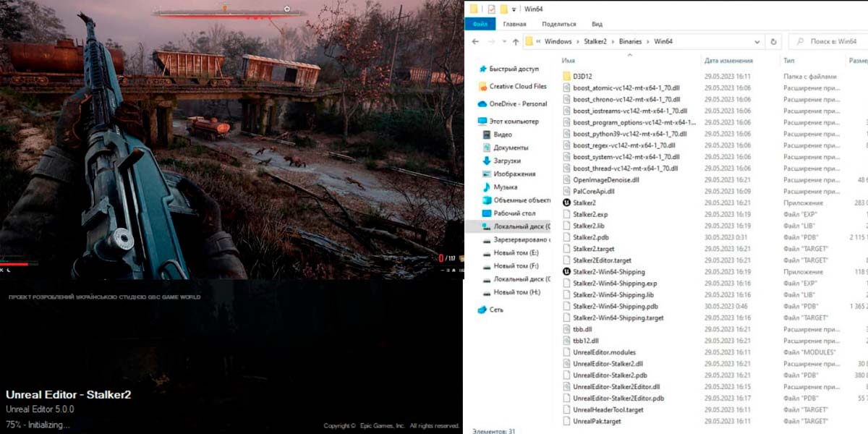
Task: Refresh the Win64 folder view
Action: click(774, 42)
